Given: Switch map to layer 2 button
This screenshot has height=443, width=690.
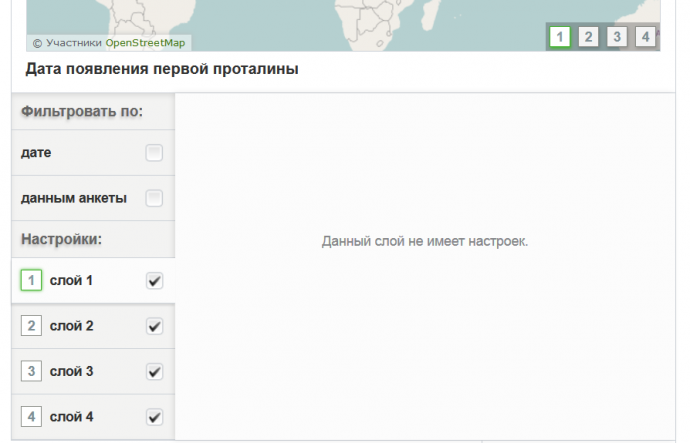Looking at the screenshot, I should coord(588,37).
